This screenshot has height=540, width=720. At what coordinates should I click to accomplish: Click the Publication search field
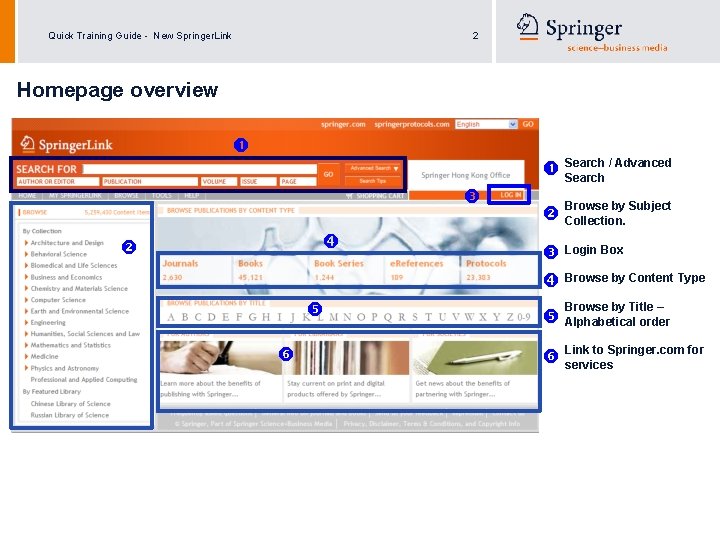tap(150, 181)
